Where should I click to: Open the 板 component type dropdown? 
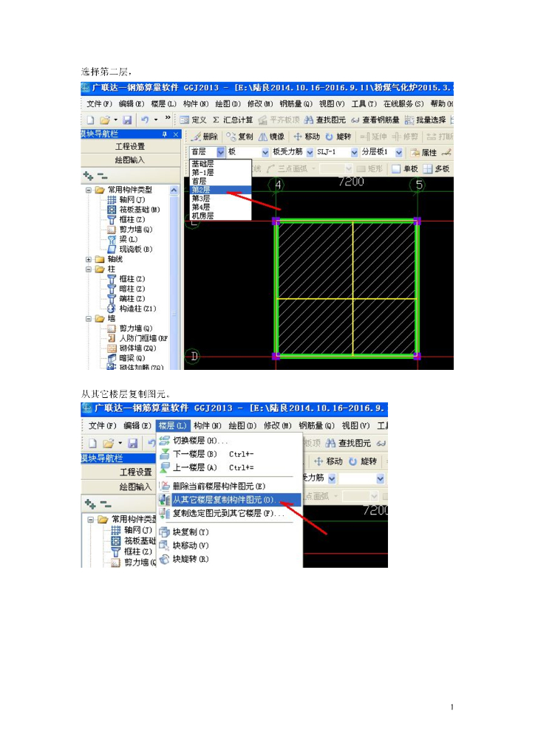(x=265, y=152)
